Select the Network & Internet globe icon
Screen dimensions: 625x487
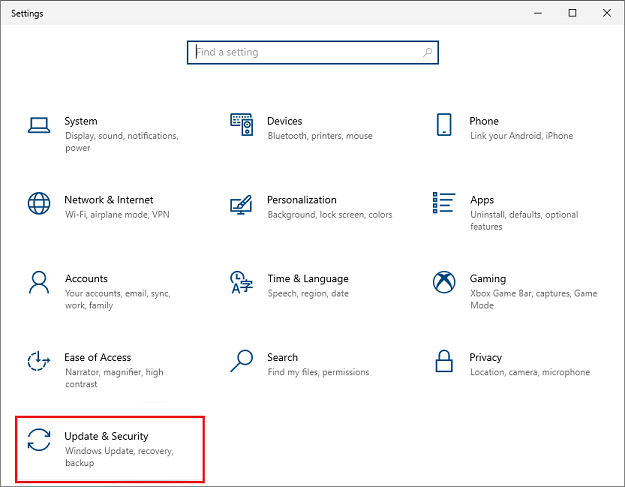click(39, 204)
